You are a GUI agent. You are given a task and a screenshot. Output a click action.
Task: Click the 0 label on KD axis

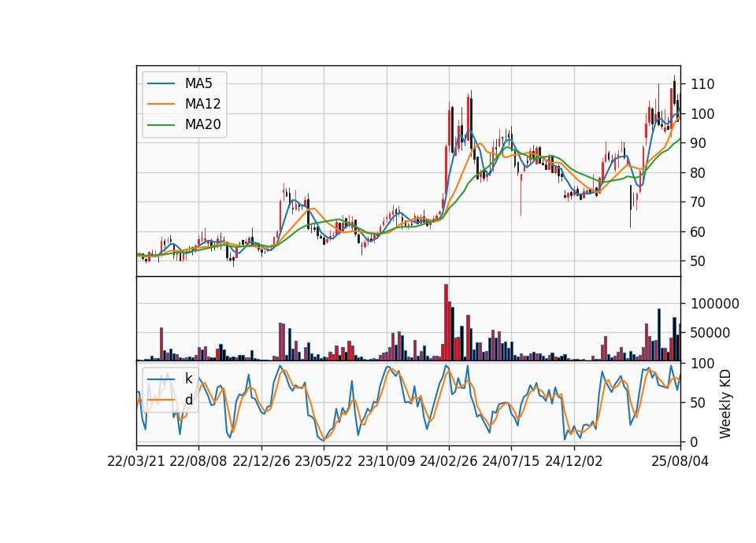(695, 441)
